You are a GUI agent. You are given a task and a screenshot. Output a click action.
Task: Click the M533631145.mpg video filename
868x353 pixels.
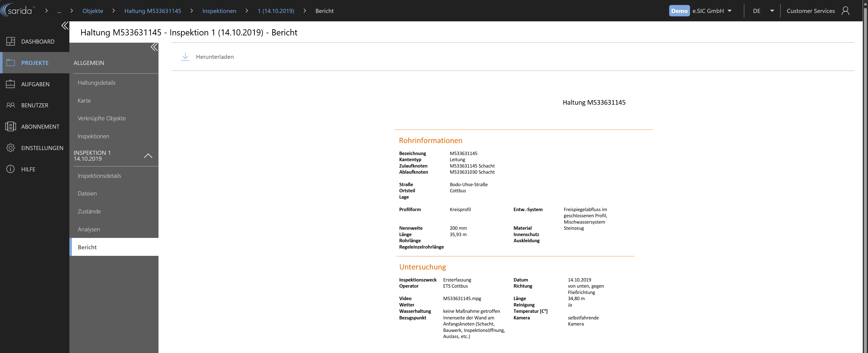tap(462, 298)
